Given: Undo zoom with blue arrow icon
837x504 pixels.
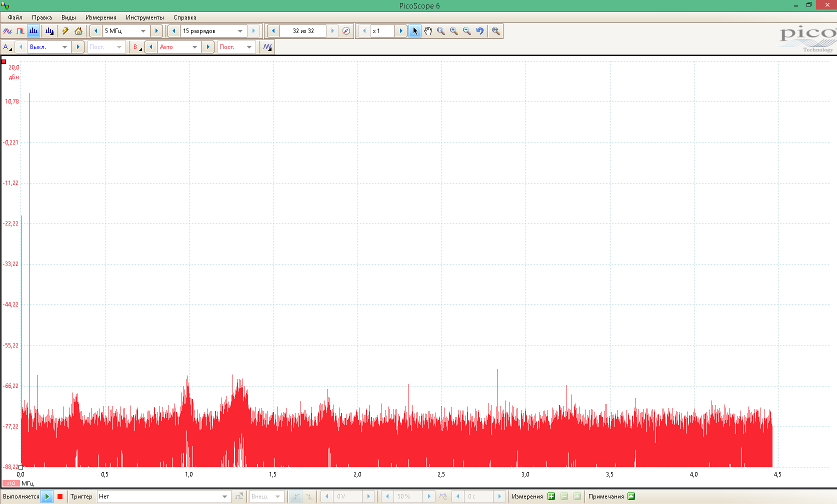Looking at the screenshot, I should pyautogui.click(x=480, y=31).
